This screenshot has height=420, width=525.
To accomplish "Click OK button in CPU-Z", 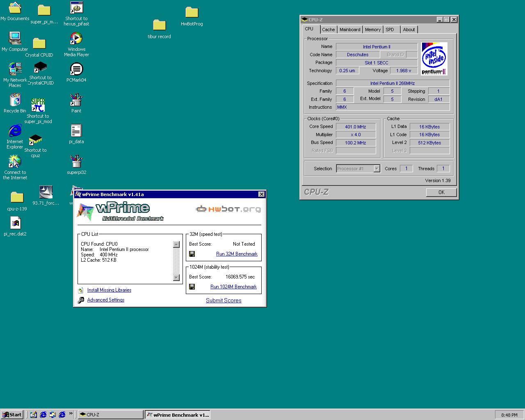I will point(441,192).
